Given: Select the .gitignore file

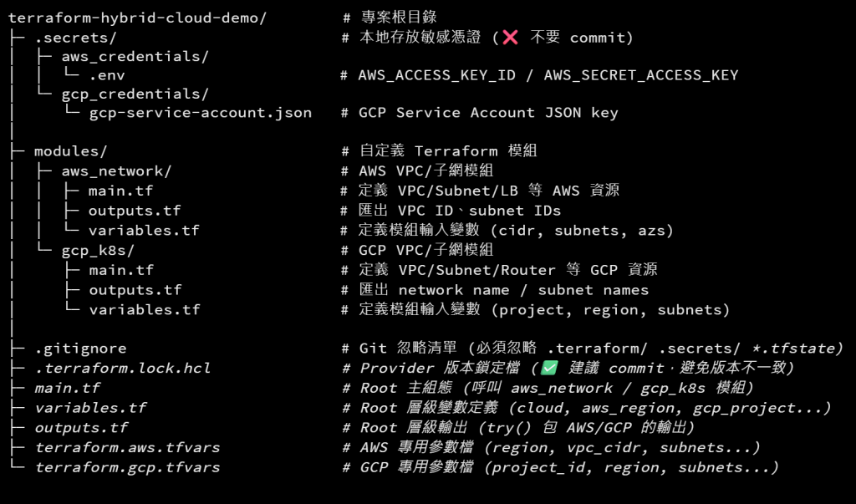Looking at the screenshot, I should pyautogui.click(x=80, y=349).
